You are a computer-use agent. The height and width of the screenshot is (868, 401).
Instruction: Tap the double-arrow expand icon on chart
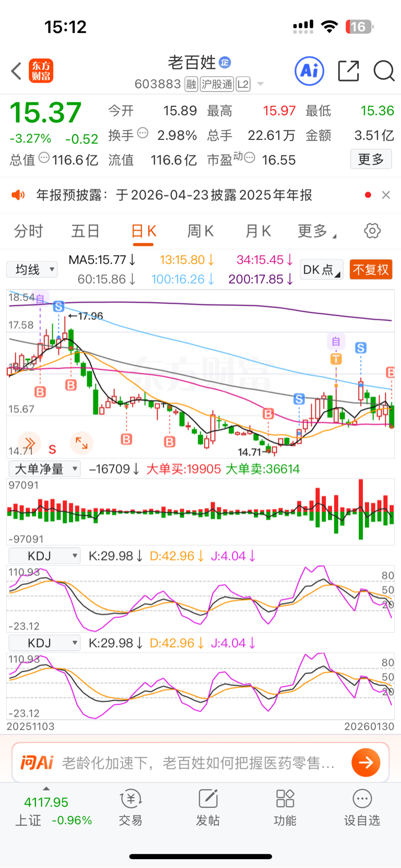point(29,443)
